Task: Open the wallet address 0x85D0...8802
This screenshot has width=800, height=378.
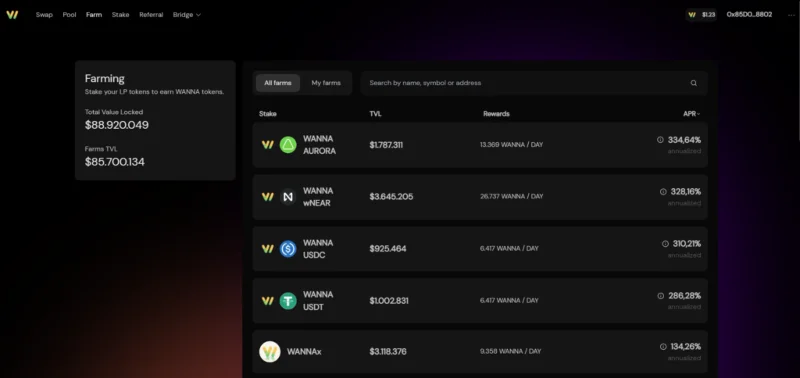Action: click(x=749, y=15)
